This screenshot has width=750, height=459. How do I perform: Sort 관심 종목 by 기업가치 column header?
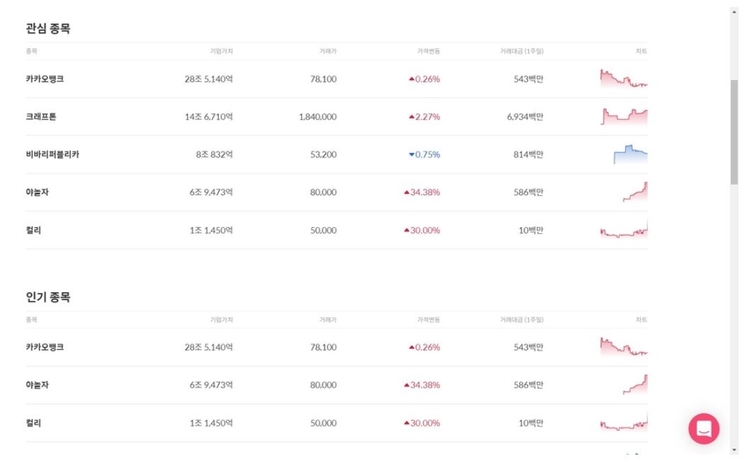tap(221, 50)
